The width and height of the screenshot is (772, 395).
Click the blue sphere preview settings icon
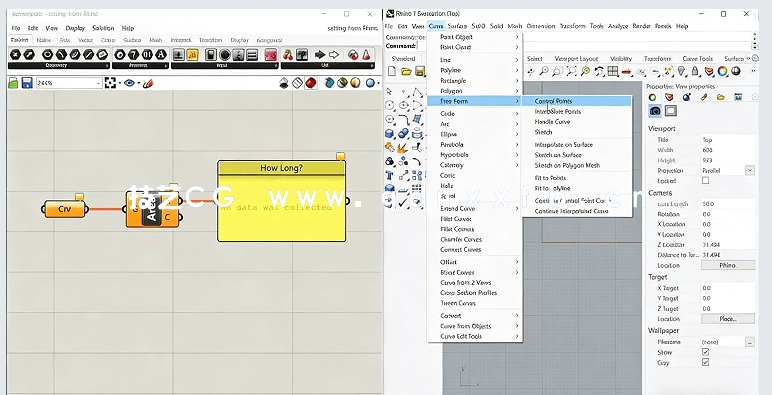(x=370, y=83)
